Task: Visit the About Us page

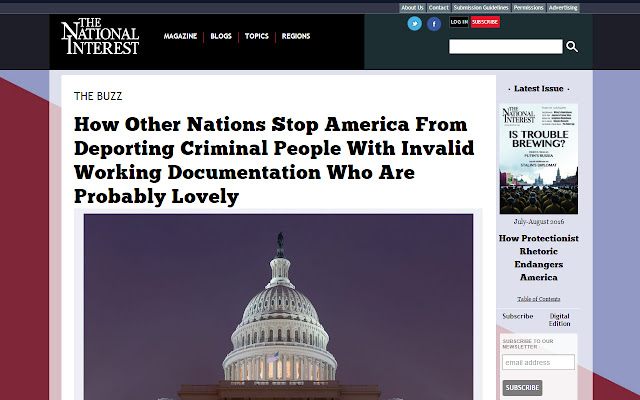Action: [412, 8]
